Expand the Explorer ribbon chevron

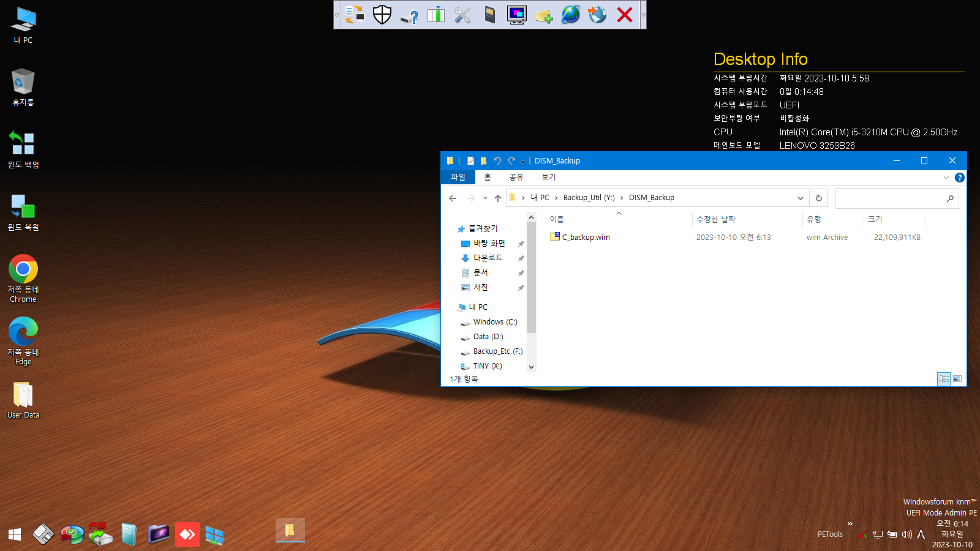coord(946,178)
